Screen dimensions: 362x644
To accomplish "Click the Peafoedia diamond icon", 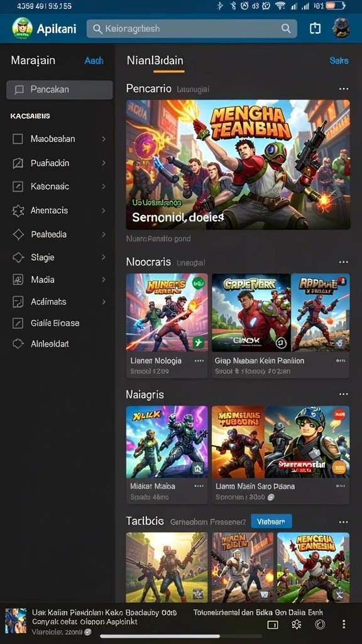I will click(x=18, y=235).
